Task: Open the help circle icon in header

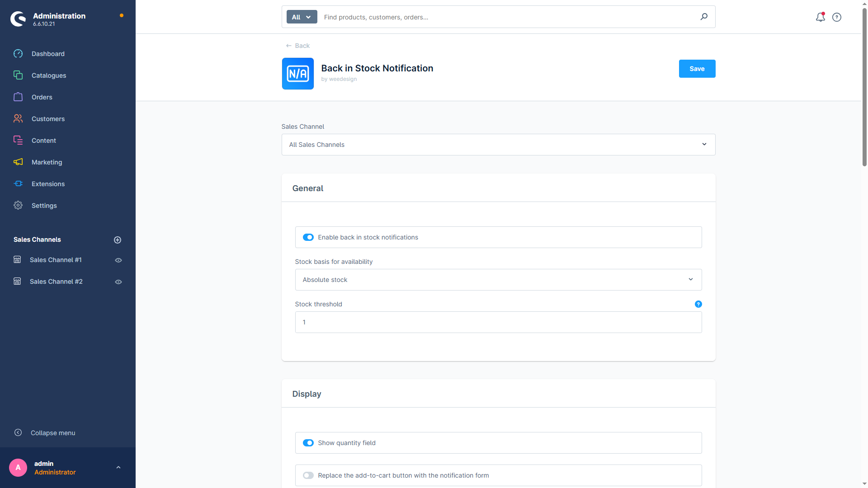Action: tap(837, 17)
